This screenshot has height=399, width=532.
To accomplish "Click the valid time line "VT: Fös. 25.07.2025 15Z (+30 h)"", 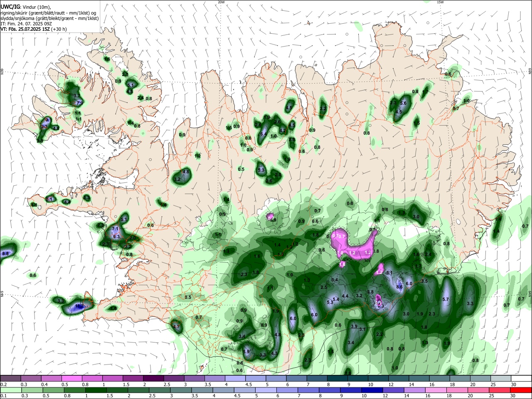I will 34,29.
